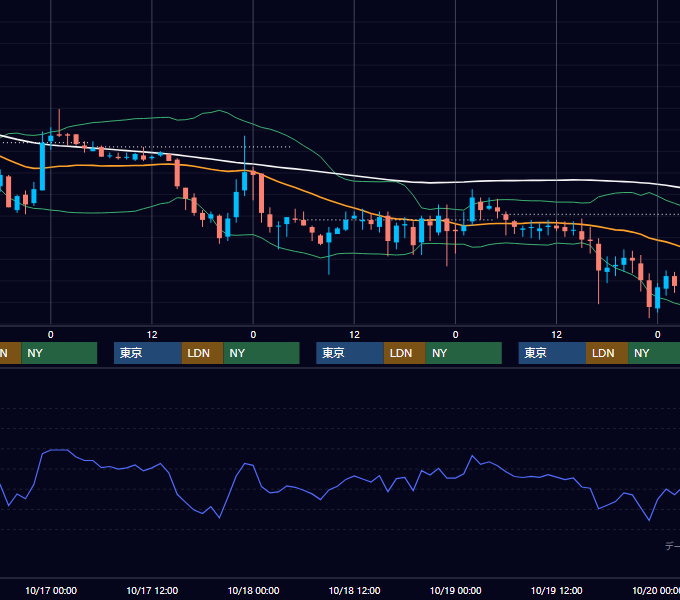The height and width of the screenshot is (600, 680).
Task: Click the 10/18 12:00 date label
Action: pos(354,590)
